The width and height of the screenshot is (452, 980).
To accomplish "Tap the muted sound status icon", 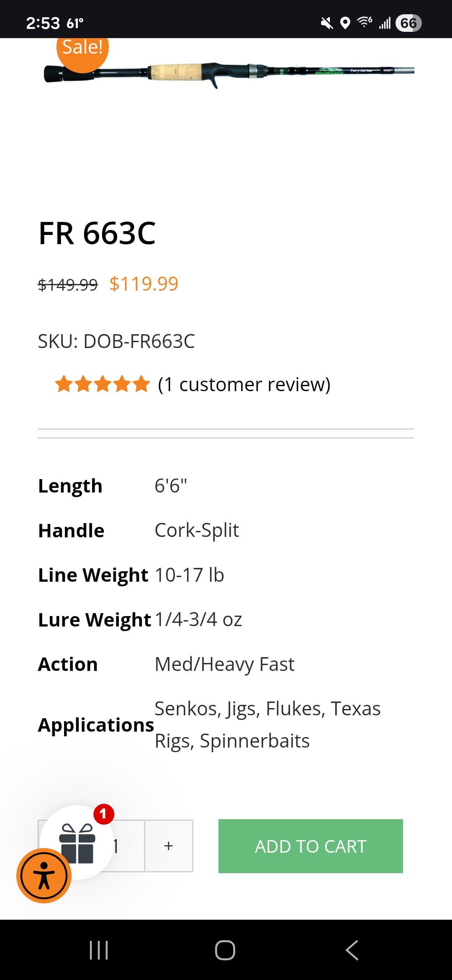I will tap(327, 23).
